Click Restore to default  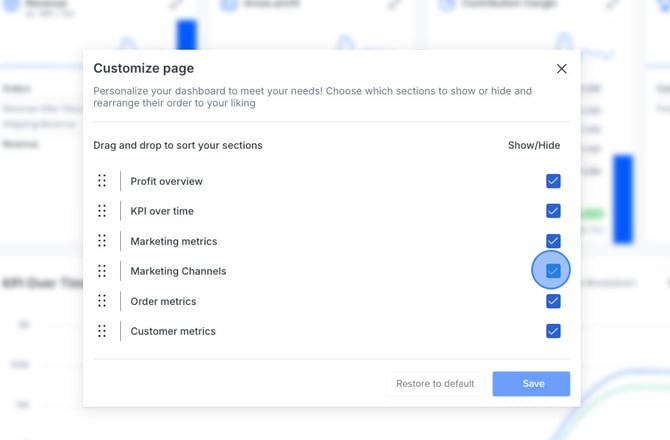click(x=435, y=384)
